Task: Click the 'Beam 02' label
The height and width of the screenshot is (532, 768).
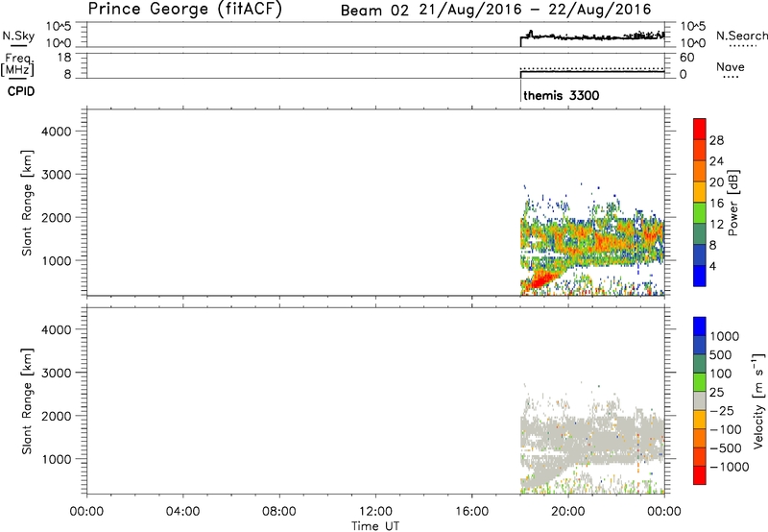Action: [x=374, y=10]
